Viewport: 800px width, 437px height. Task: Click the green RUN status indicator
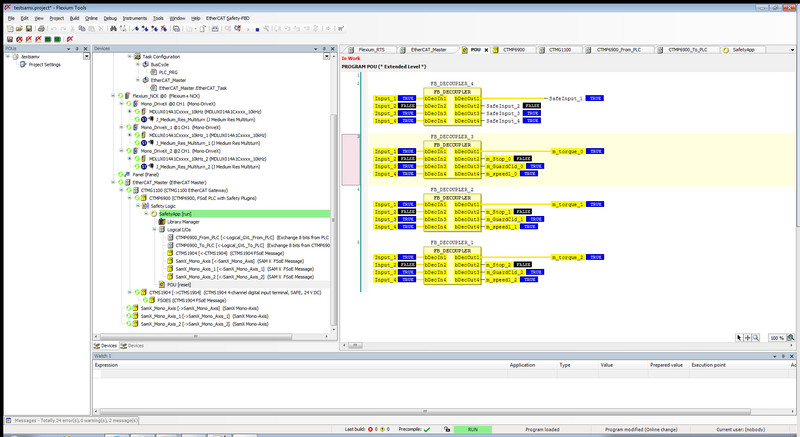click(x=472, y=429)
